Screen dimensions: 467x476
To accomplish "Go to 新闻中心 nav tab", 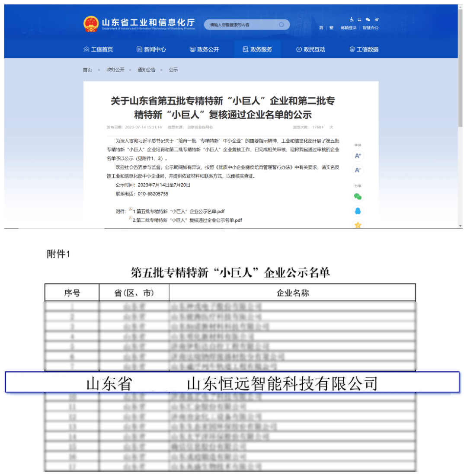I will coord(151,49).
